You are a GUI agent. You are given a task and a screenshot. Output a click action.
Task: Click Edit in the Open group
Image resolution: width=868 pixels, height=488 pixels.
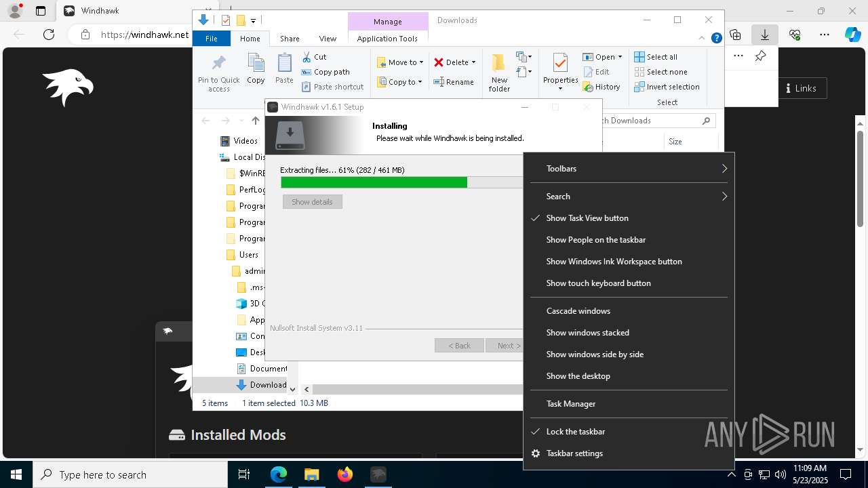(x=596, y=72)
